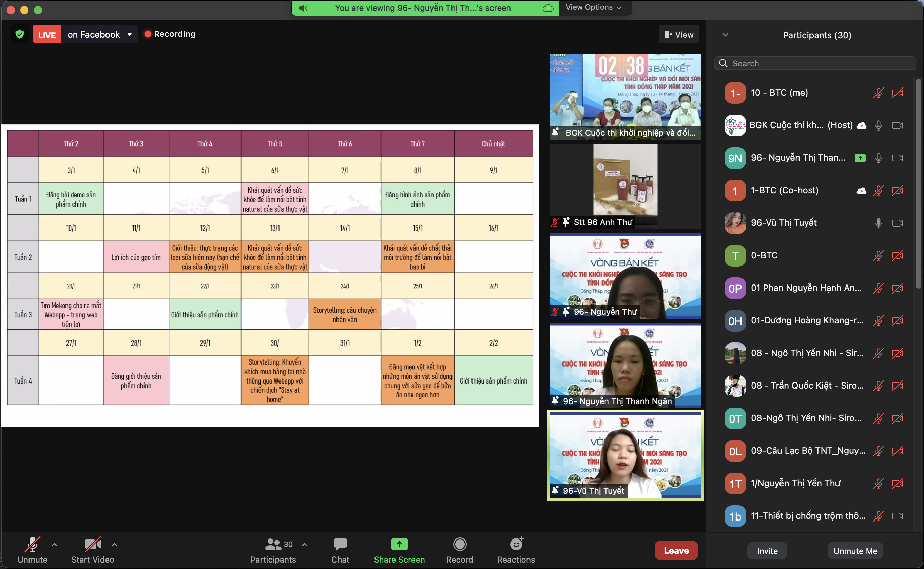Viewport: 924px width, 569px height.
Task: Toggle camera icon for 10 - BTC (me)
Action: [x=898, y=93]
